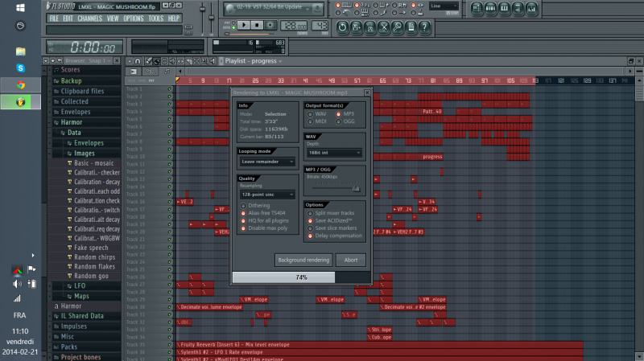Show the playlist window button
The width and height of the screenshot is (644, 361).
pyautogui.click(x=477, y=9)
